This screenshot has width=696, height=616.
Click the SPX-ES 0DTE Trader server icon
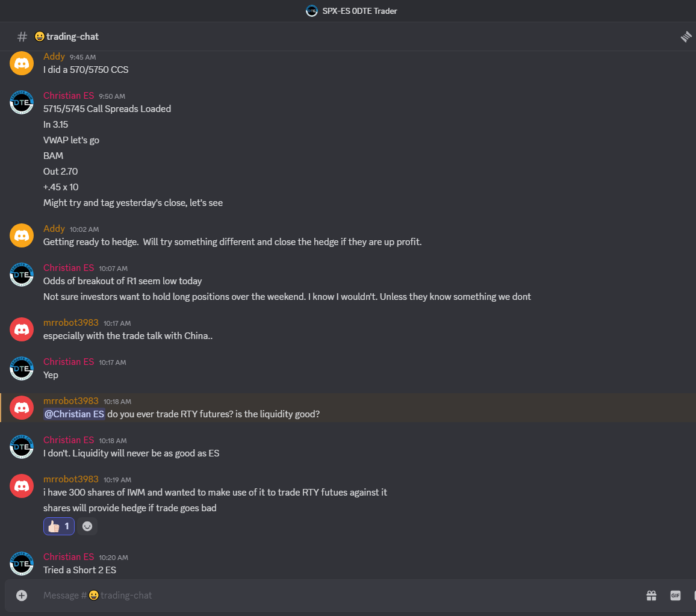point(312,11)
